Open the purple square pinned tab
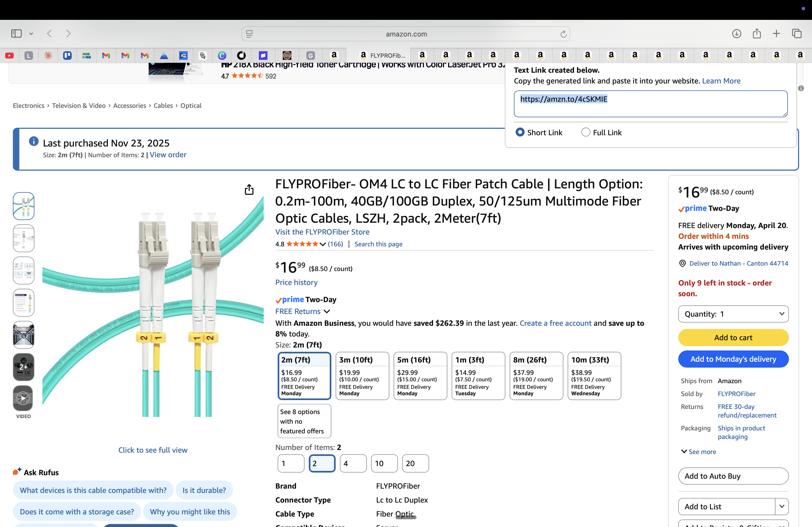This screenshot has width=812, height=527. click(x=263, y=55)
